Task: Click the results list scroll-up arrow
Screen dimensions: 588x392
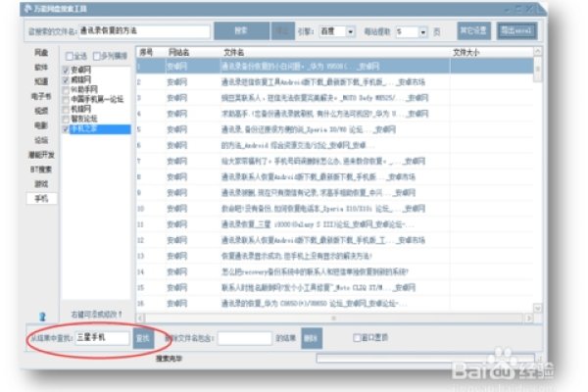Action: [537, 51]
